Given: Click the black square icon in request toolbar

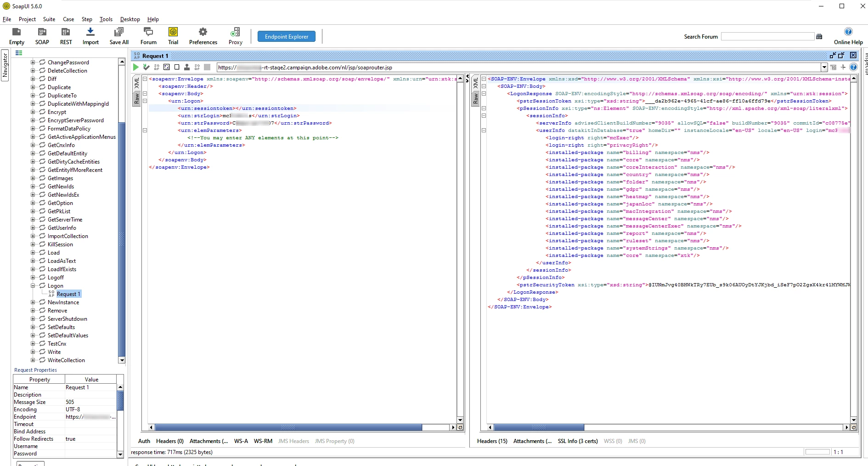Looking at the screenshot, I should click(x=177, y=67).
